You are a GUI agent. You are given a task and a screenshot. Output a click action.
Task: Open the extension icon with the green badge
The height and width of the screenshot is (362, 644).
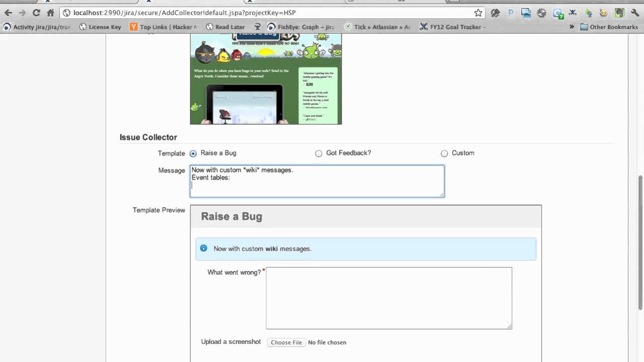tap(558, 14)
